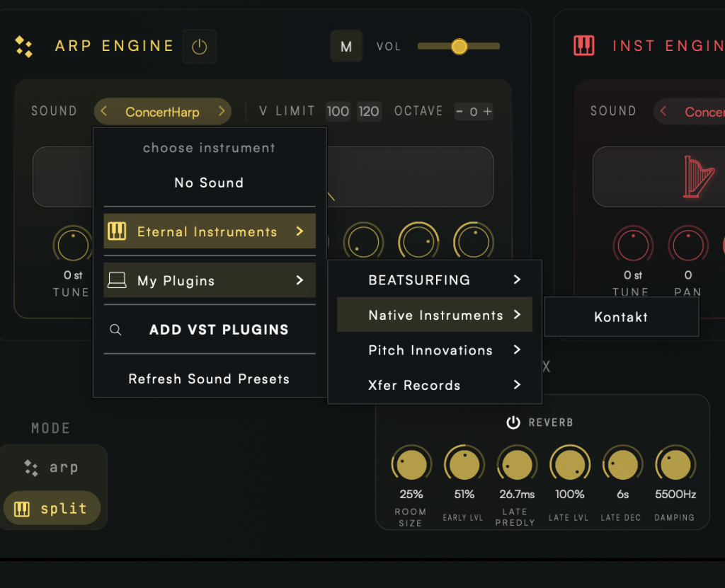Click the ROOM SIZE reverb knob
725x588 pixels.
point(411,465)
